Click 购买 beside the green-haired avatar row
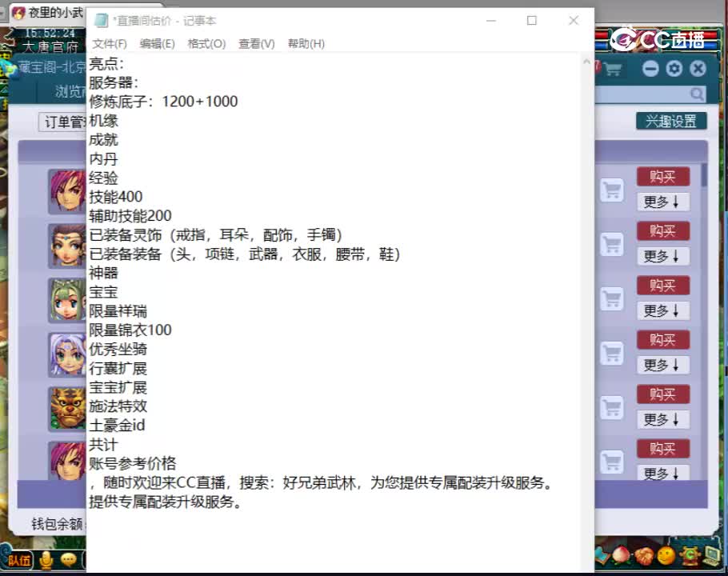 [662, 285]
